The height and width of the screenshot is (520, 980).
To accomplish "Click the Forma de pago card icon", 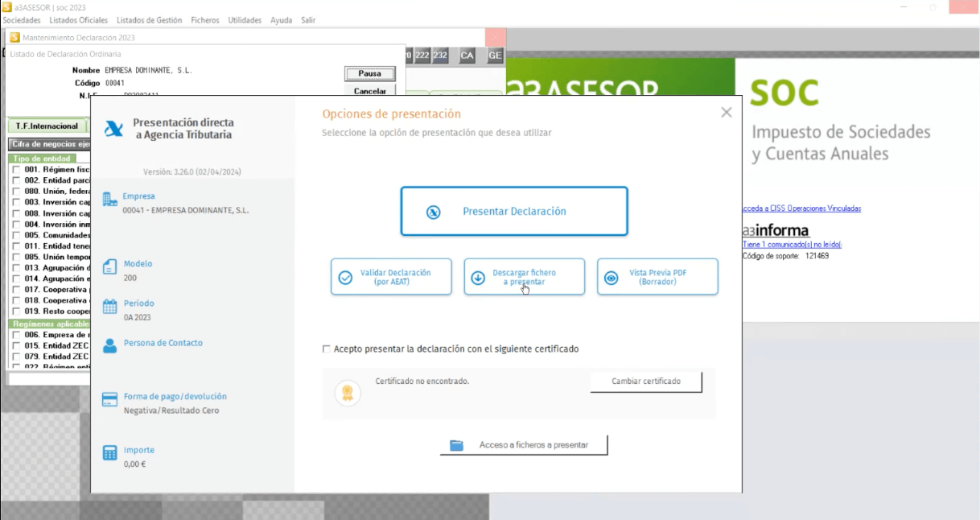I will [109, 399].
